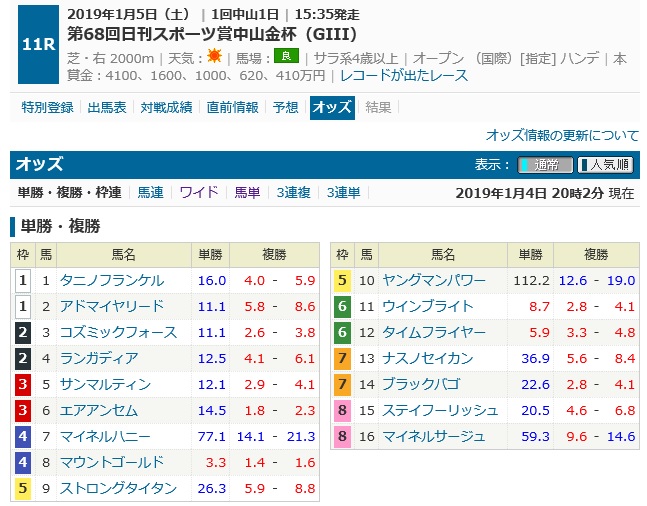
Task: Open horse ブラックバゴ
Action: pyautogui.click(x=421, y=385)
